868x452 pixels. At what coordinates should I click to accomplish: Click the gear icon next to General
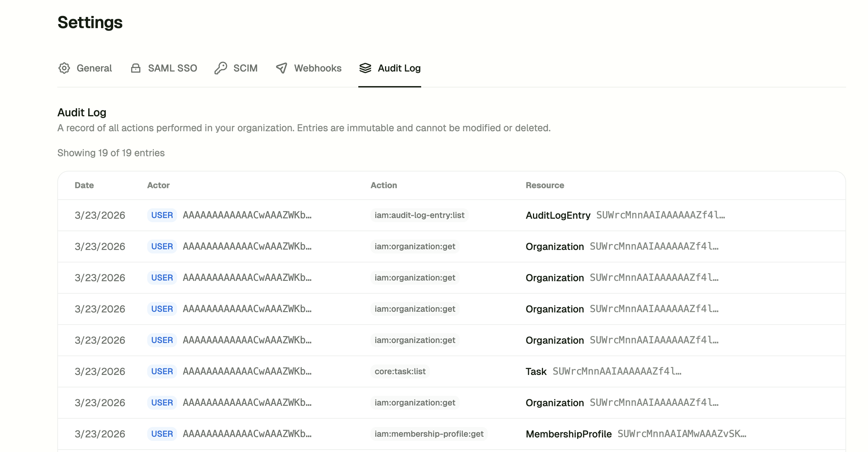pos(64,68)
